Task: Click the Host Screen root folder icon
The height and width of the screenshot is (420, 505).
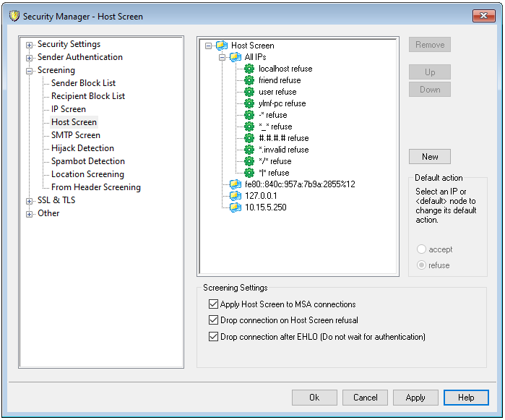Action: click(x=222, y=46)
